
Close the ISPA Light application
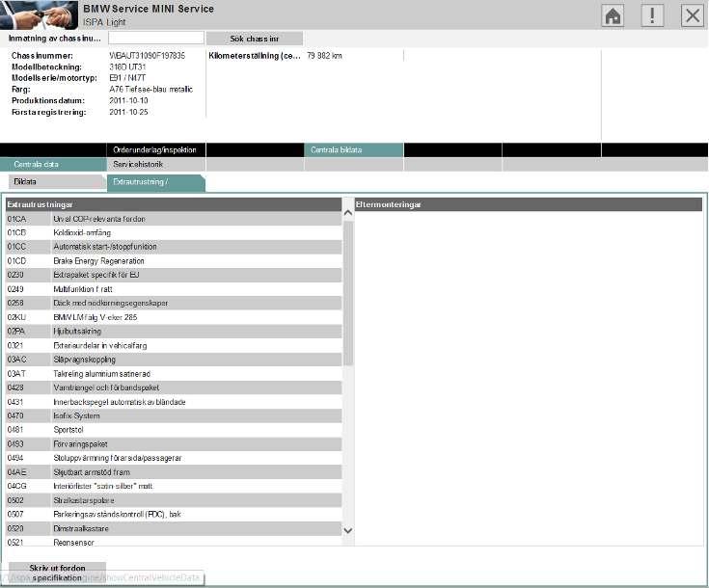693,15
